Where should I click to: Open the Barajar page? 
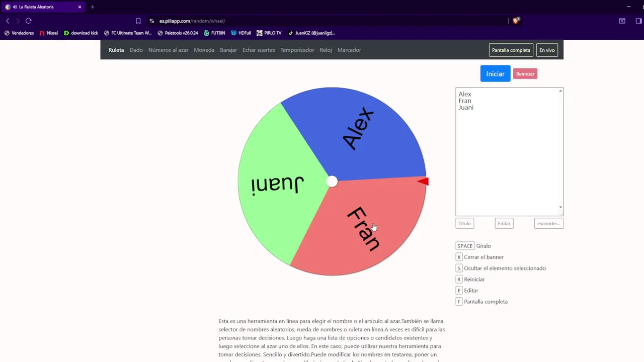[228, 50]
